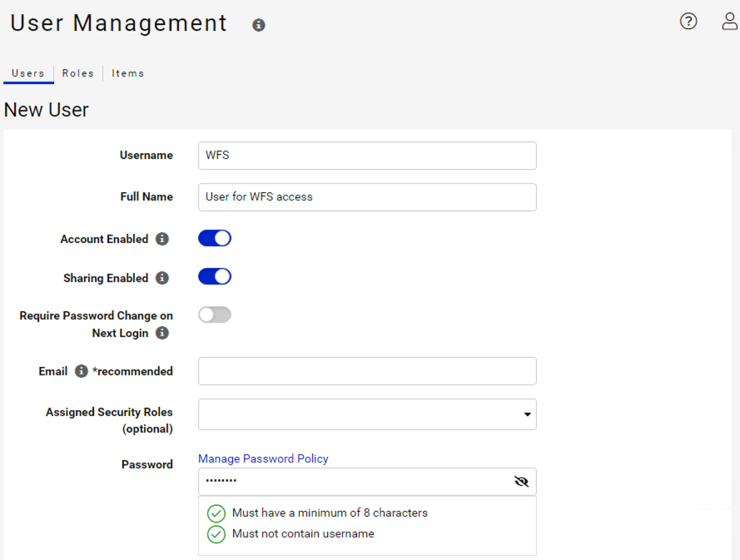
Task: Expand the Assigned Security Roles dropdown
Action: point(527,414)
